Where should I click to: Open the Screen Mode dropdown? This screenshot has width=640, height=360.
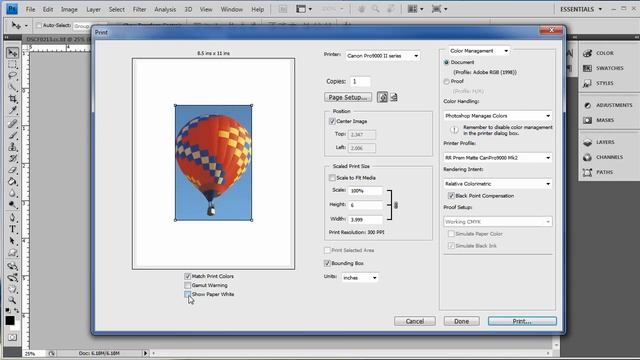pos(440,9)
